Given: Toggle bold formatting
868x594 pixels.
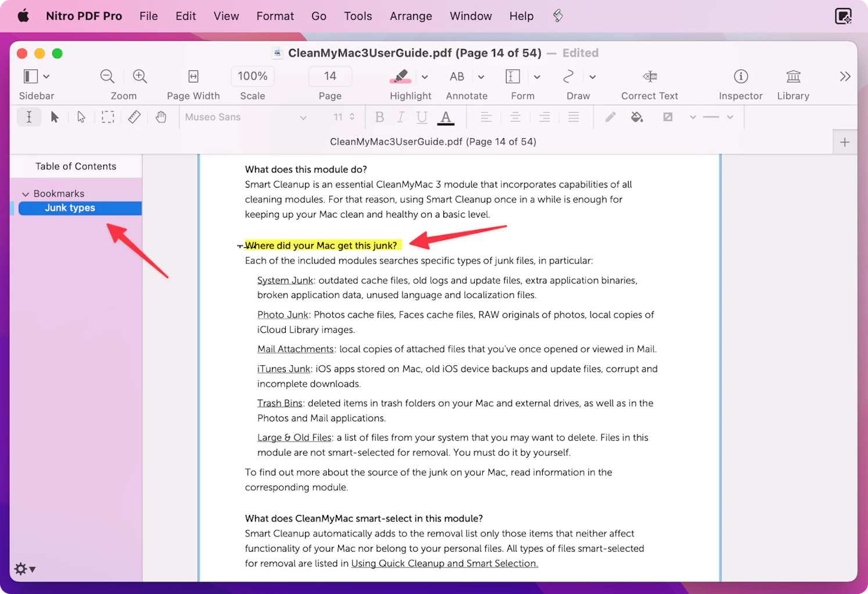Looking at the screenshot, I should pyautogui.click(x=379, y=117).
